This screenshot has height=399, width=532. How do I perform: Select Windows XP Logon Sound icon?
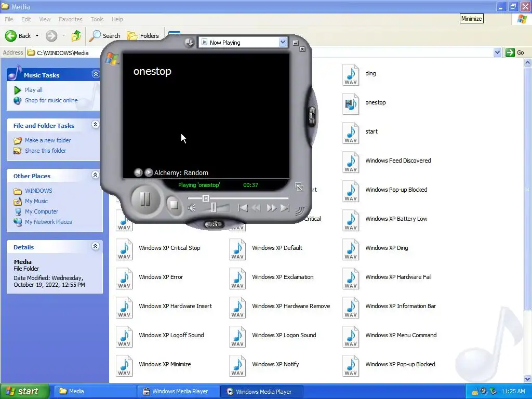(237, 337)
